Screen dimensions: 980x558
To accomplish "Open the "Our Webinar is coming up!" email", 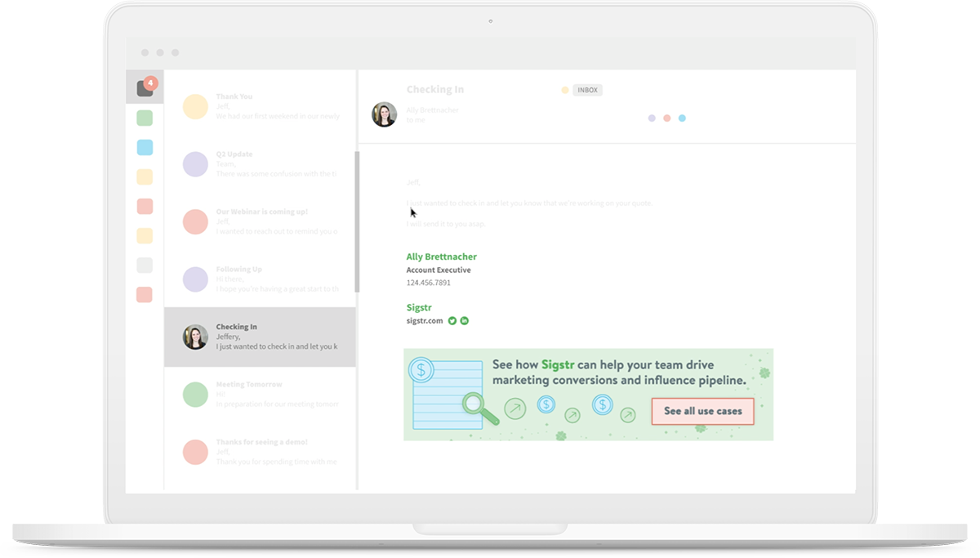I will 260,221.
